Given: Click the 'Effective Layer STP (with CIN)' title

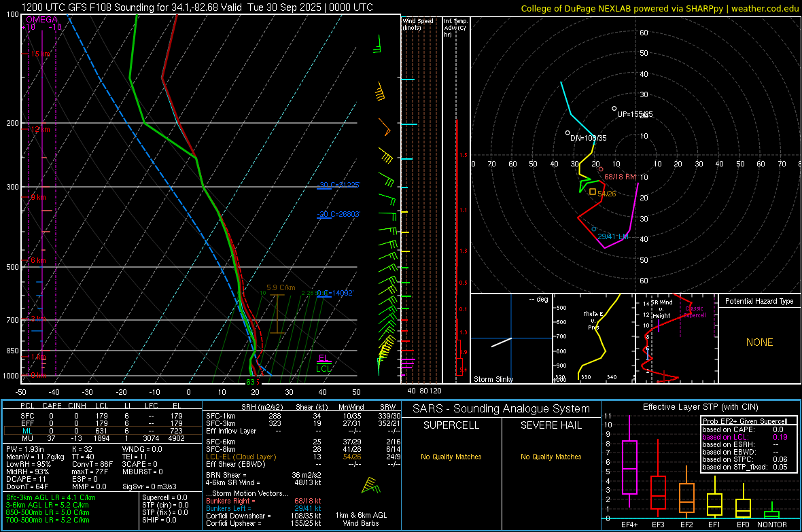Looking at the screenshot, I should click(x=700, y=407).
